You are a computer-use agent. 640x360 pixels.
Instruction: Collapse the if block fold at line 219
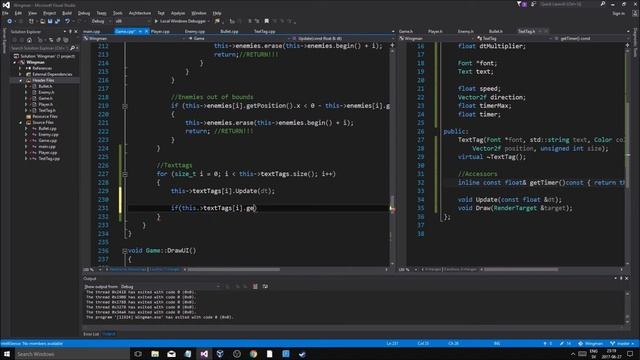click(x=125, y=106)
